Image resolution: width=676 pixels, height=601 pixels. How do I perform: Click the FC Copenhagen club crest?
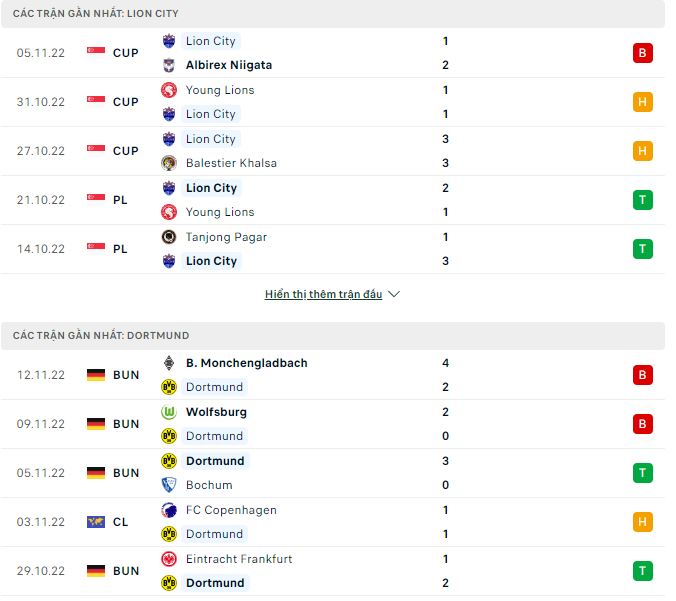(x=169, y=510)
